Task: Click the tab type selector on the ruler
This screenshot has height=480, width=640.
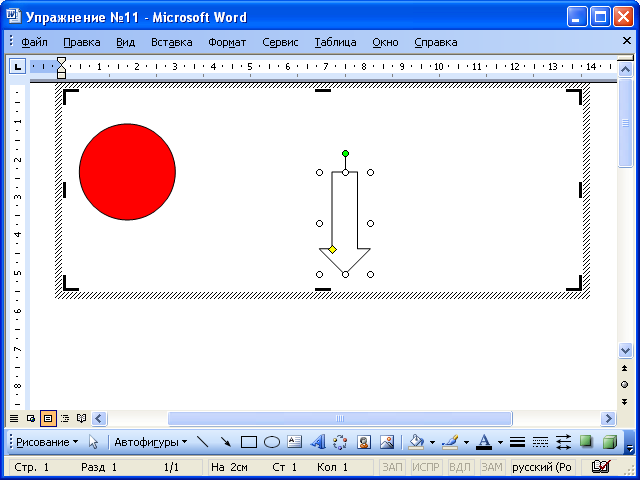Action: coord(18,66)
